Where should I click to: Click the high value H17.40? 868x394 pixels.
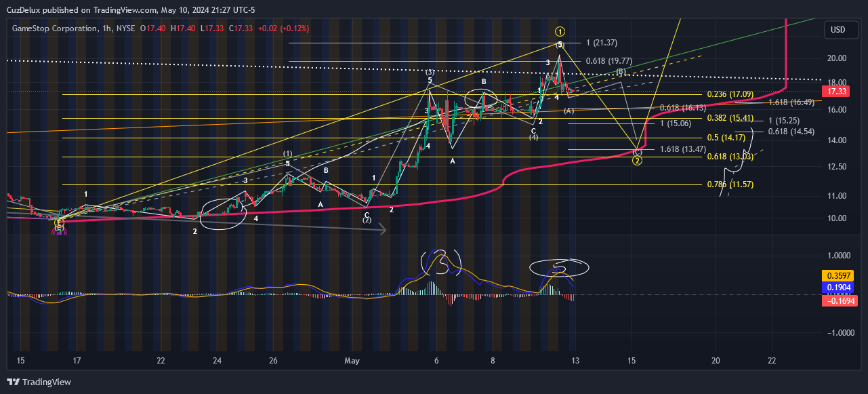pyautogui.click(x=183, y=29)
